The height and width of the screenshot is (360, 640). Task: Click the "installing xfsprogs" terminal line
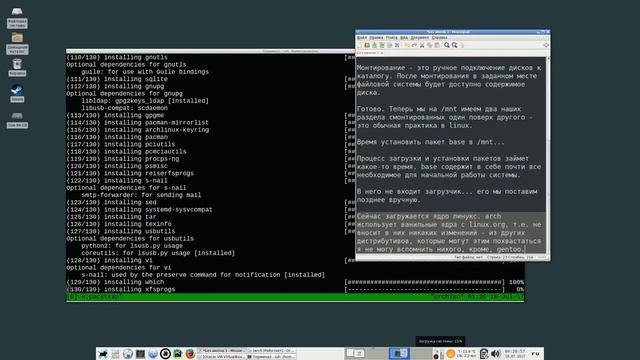click(x=121, y=289)
